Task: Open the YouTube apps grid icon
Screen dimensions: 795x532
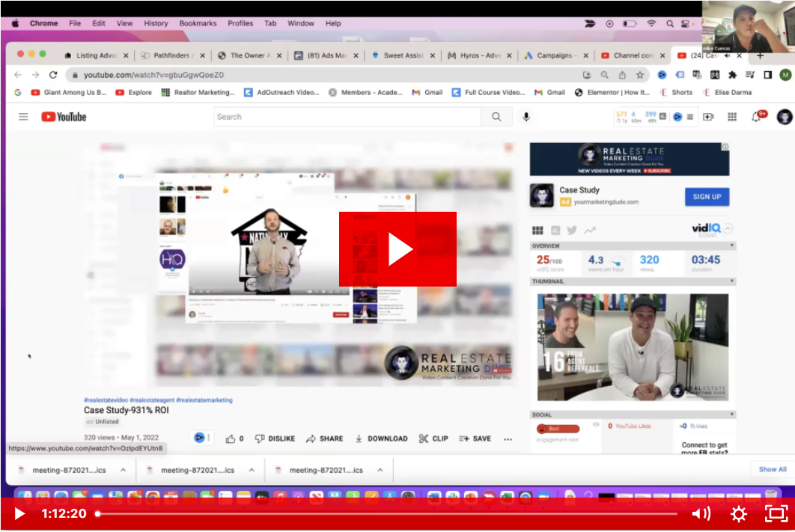Action: coord(732,117)
